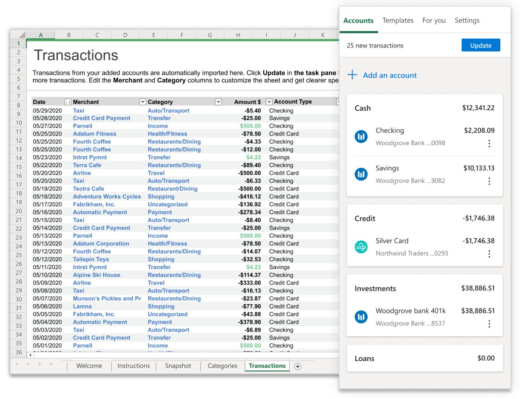Click the Checking account bank icon
This screenshot has height=399, width=532.
(x=361, y=136)
